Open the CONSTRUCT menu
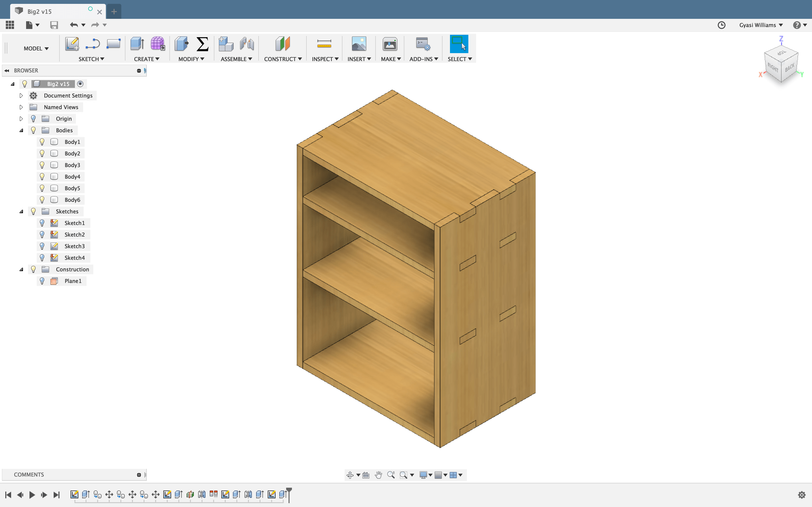The image size is (812, 507). 283,59
